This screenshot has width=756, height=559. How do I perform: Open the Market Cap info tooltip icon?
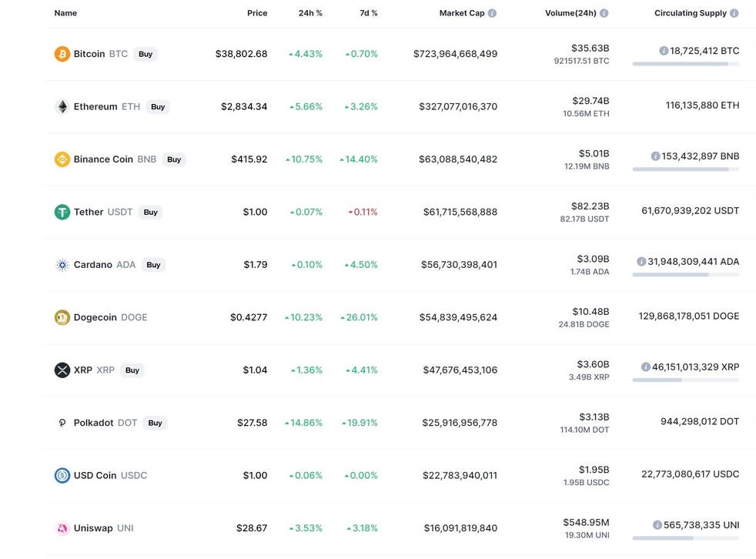(492, 13)
